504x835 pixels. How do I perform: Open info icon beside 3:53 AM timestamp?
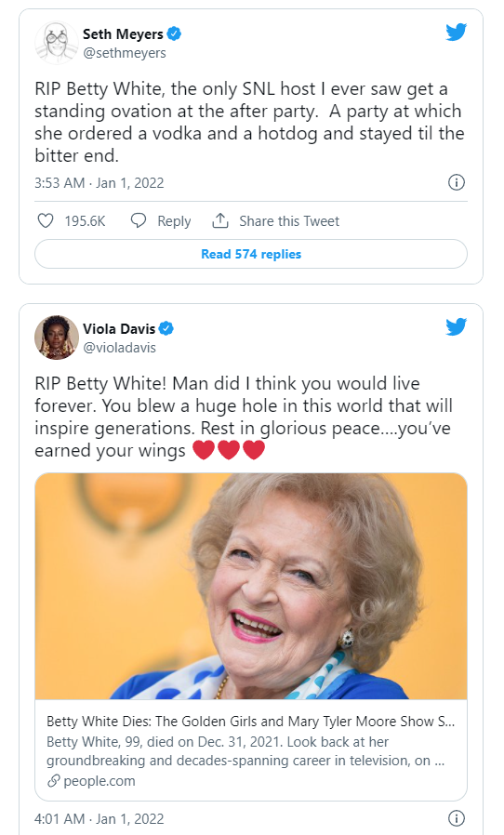(456, 182)
